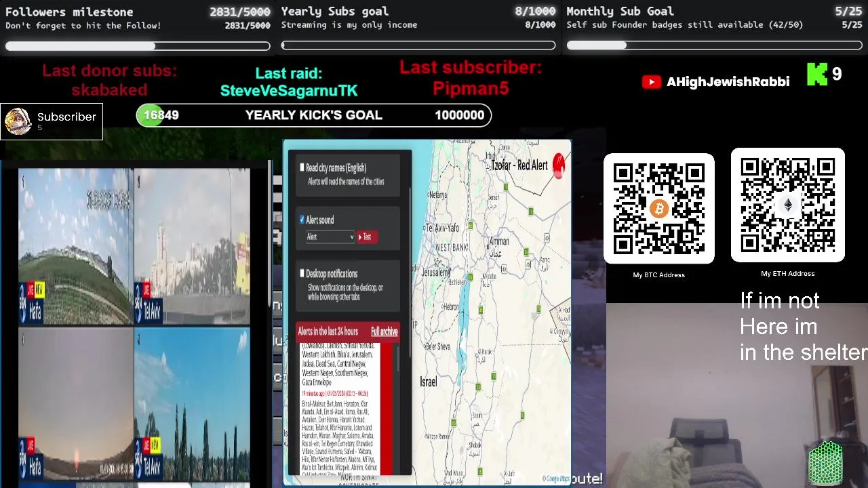The height and width of the screenshot is (488, 868).
Task: Click the 'My BTC Address' caption
Action: pyautogui.click(x=659, y=275)
